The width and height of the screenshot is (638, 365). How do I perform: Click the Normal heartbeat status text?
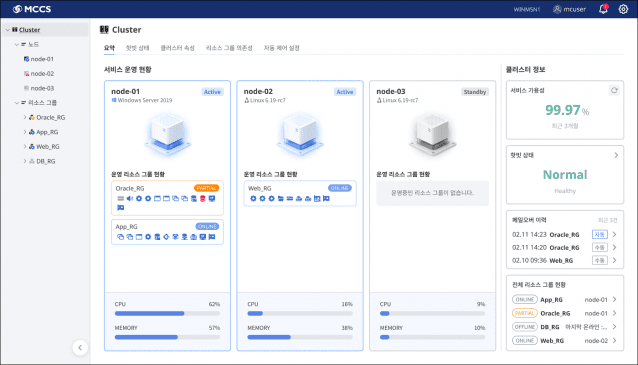coord(565,175)
